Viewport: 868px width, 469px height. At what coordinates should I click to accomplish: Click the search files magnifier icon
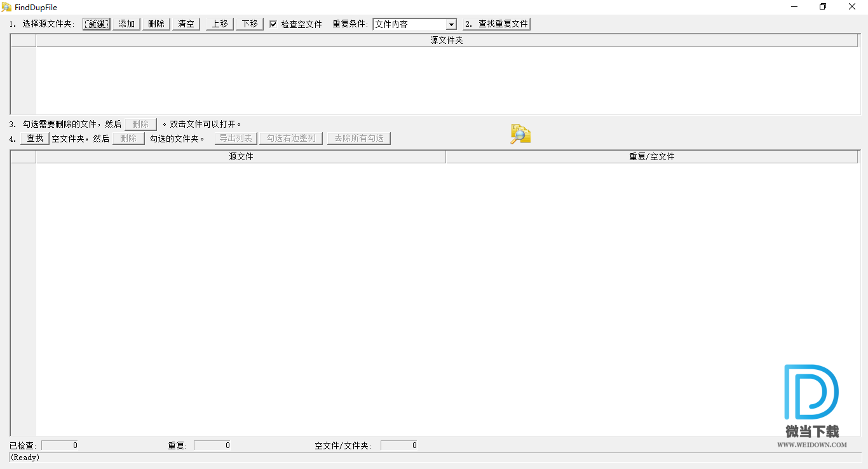pyautogui.click(x=520, y=134)
